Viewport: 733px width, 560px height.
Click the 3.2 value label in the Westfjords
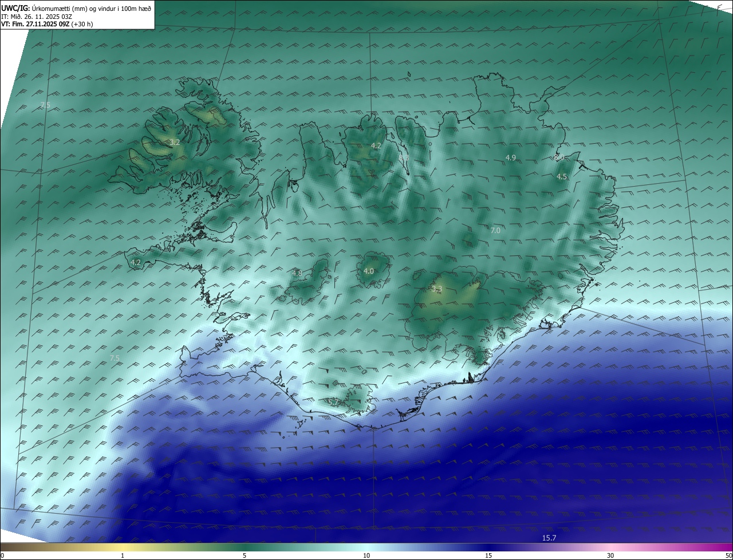pos(175,142)
